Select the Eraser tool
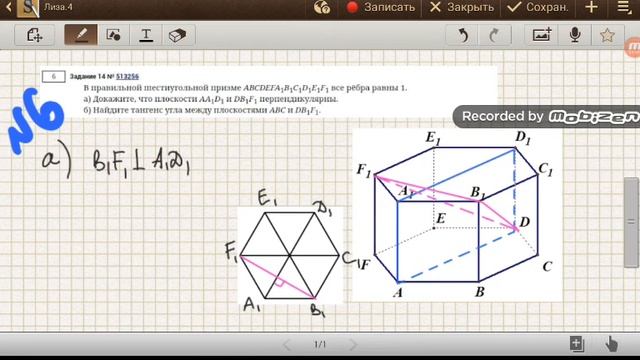Image resolution: width=640 pixels, height=360 pixels. (x=178, y=35)
